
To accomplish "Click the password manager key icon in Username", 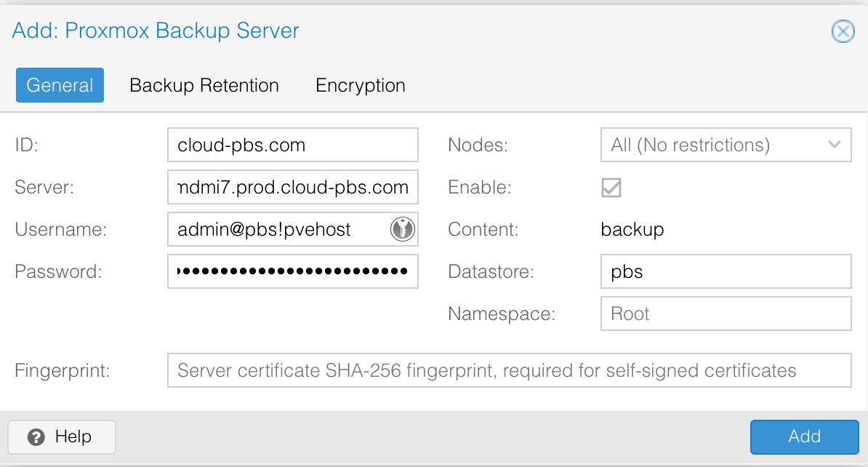I will (x=402, y=229).
